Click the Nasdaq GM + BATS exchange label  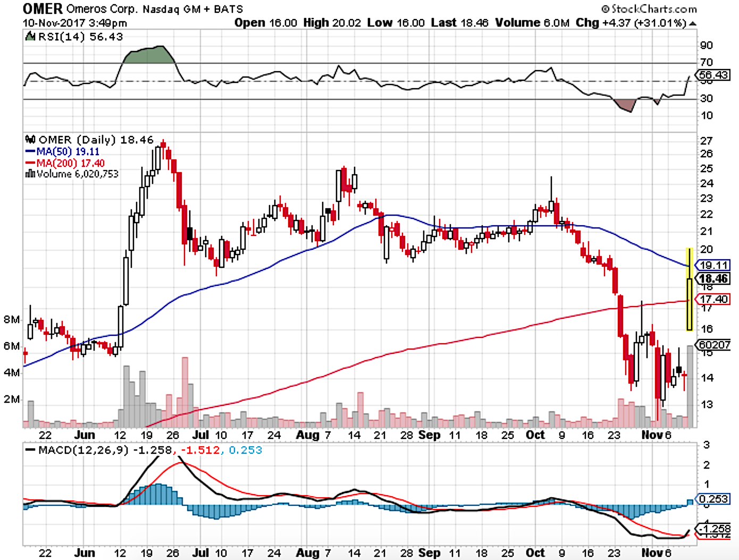(x=193, y=9)
